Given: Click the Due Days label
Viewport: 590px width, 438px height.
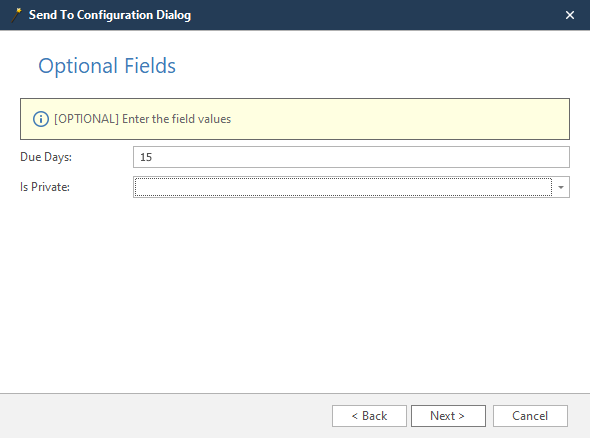Looking at the screenshot, I should point(46,157).
